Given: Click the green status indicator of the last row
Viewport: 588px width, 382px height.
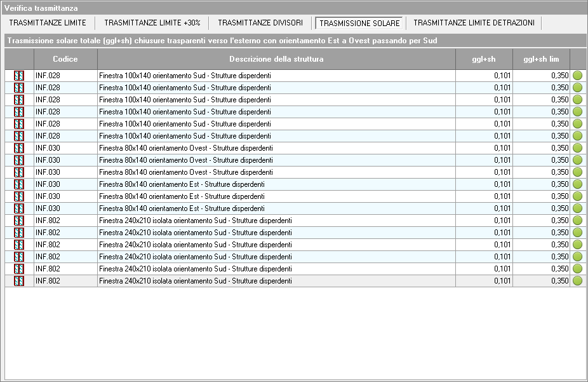Looking at the screenshot, I should coord(578,281).
